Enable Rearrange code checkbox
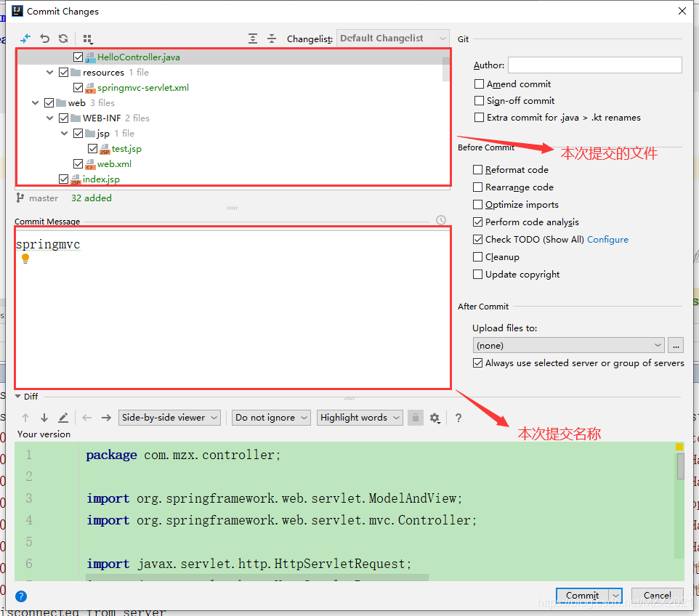The width and height of the screenshot is (699, 616). (477, 187)
